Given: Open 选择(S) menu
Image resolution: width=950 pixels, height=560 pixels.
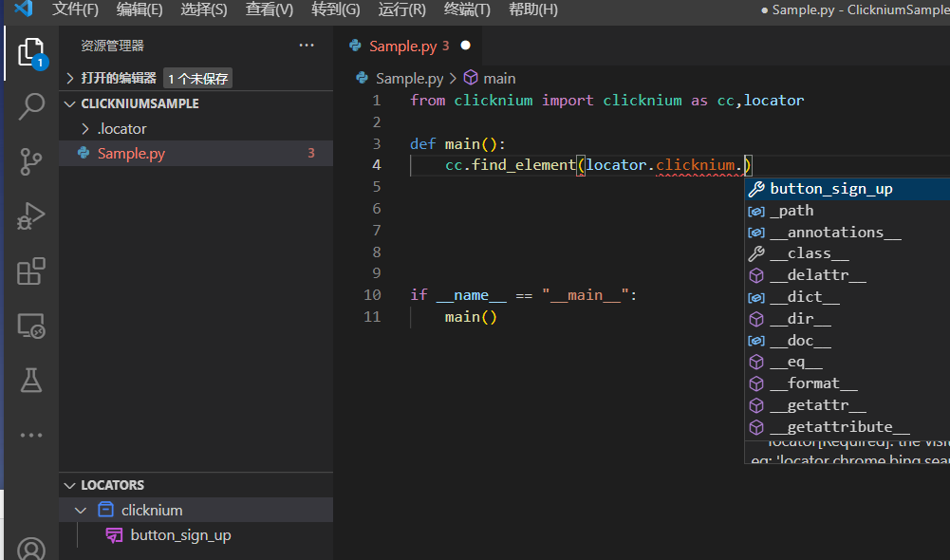Looking at the screenshot, I should [203, 9].
